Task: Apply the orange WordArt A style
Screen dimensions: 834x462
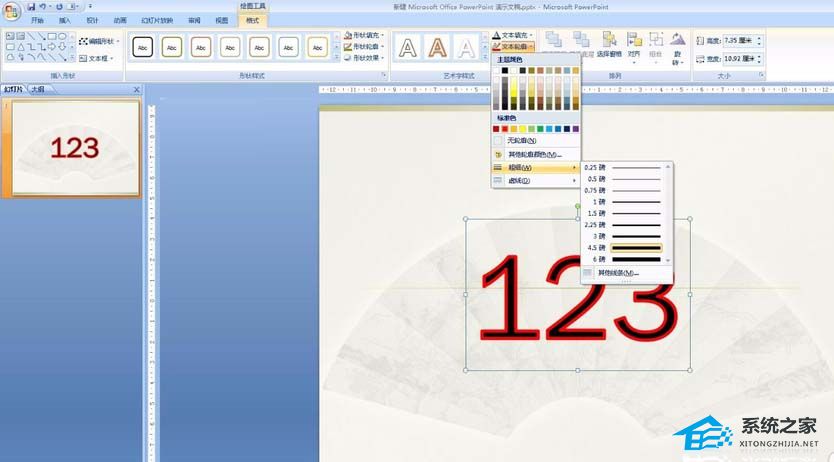Action: (437, 48)
